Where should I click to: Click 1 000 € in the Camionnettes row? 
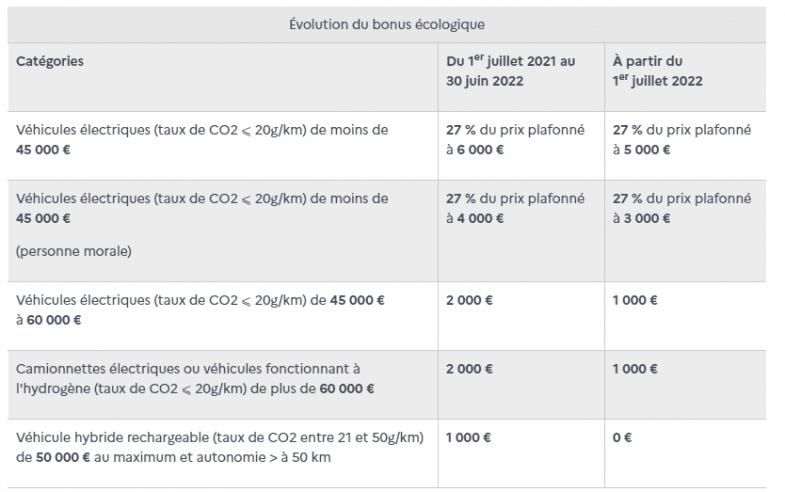pyautogui.click(x=635, y=369)
